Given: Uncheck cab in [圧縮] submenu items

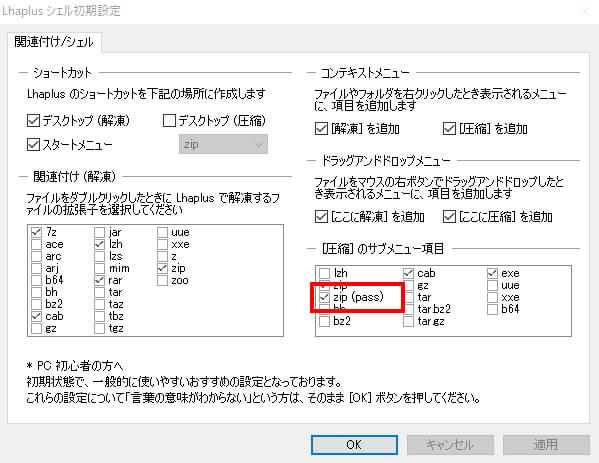Looking at the screenshot, I should tap(408, 273).
